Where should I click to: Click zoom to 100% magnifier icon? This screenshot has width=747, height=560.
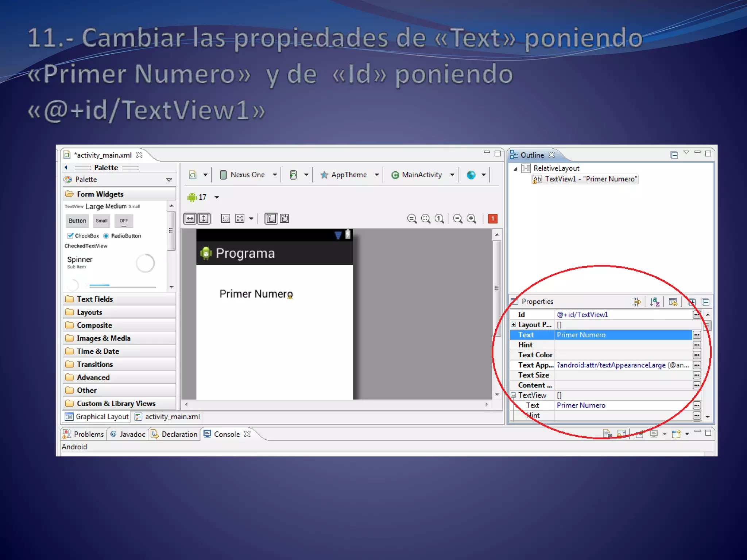click(440, 218)
